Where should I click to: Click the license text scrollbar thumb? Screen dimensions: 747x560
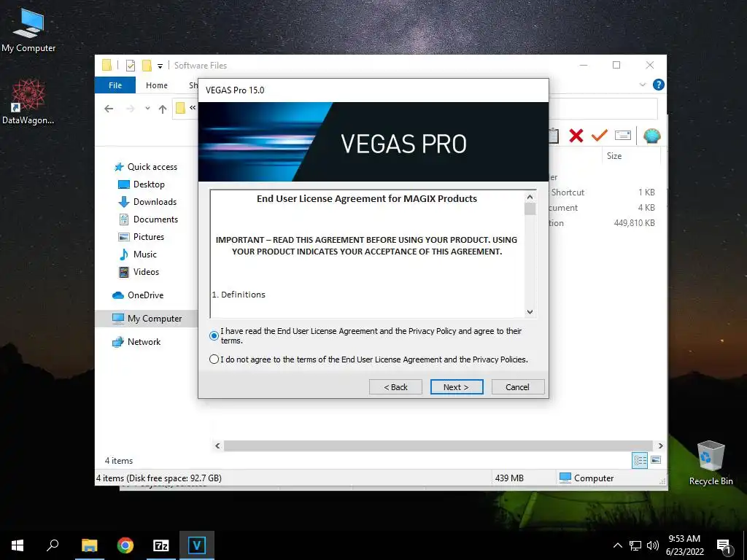pos(530,209)
